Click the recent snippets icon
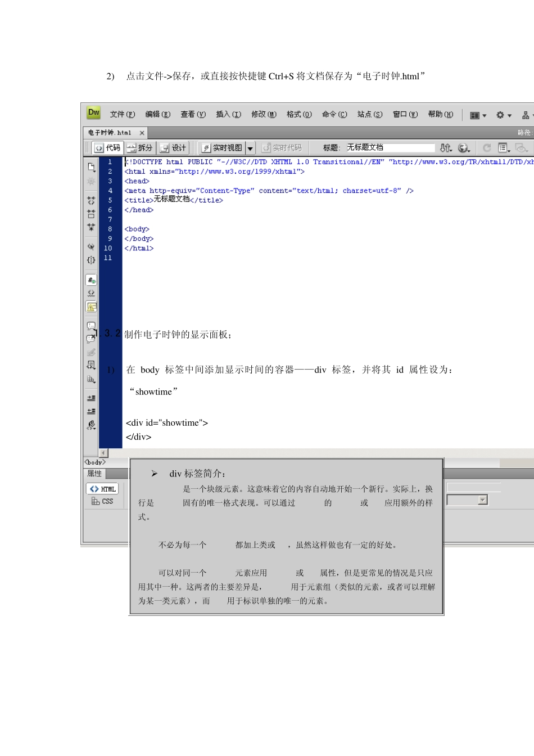 coord(91,366)
